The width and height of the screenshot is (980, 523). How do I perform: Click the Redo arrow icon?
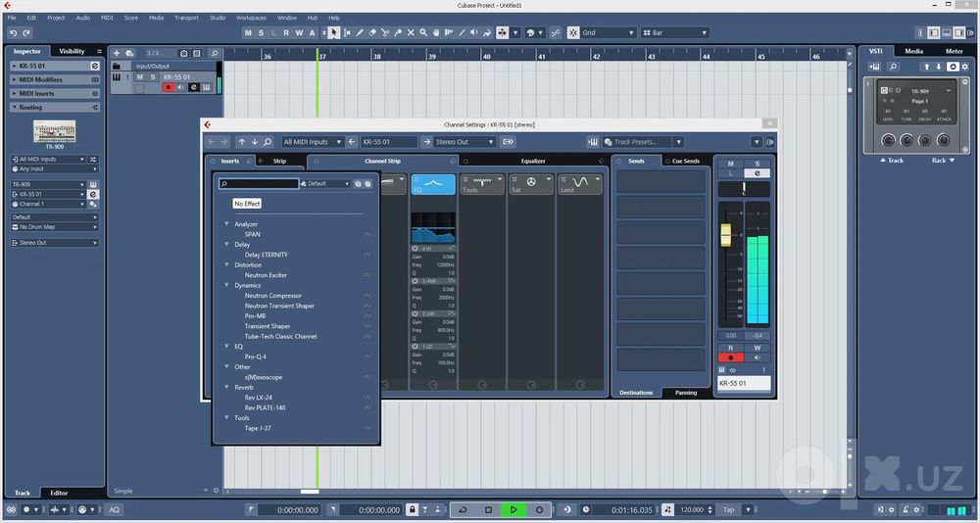(26, 33)
